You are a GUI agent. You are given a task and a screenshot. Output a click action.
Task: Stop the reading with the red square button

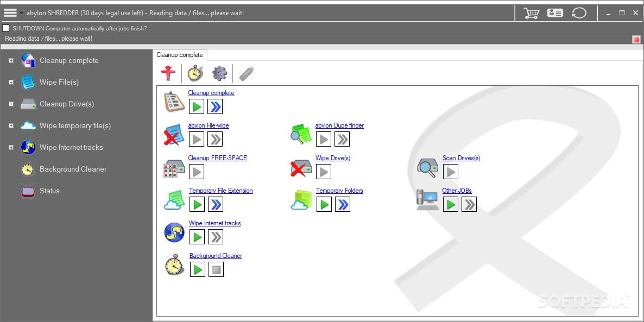(636, 40)
